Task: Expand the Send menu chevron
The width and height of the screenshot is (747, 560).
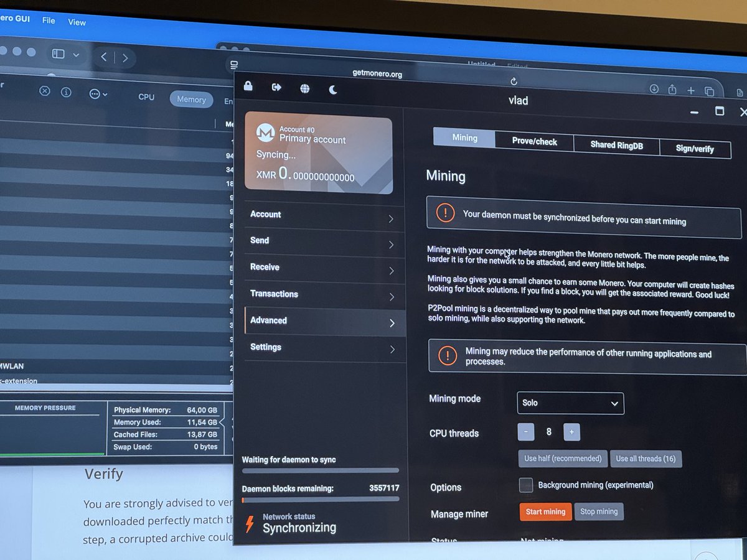Action: click(x=391, y=245)
